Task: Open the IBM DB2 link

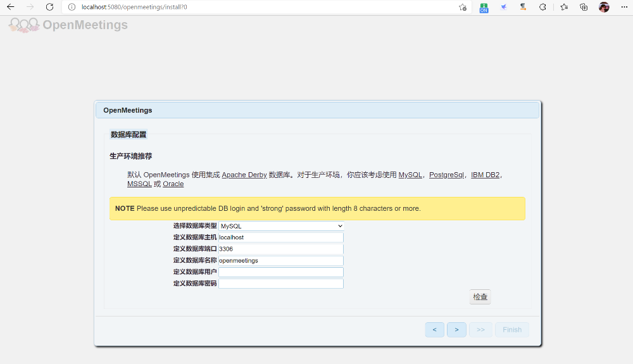Action: (x=486, y=175)
